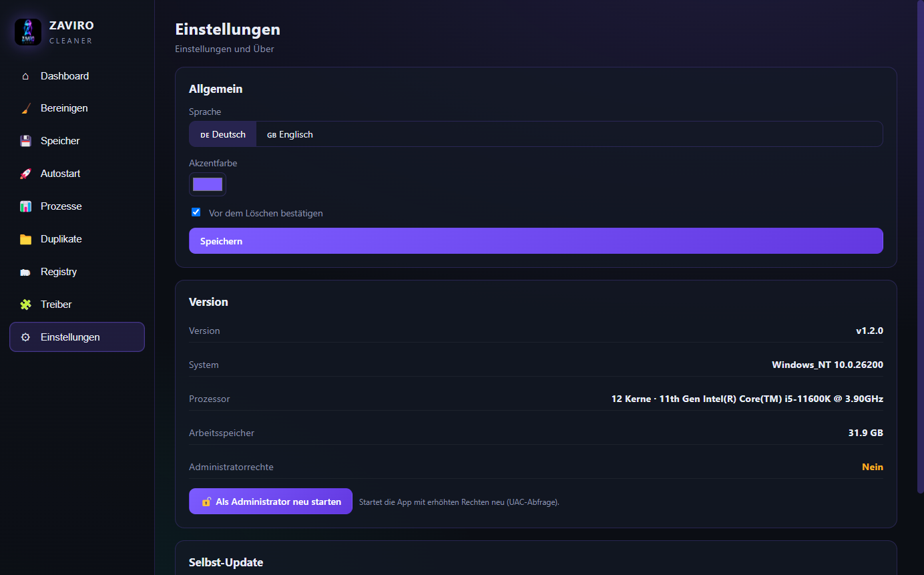Click the "Akzentfarbe" field label
The image size is (924, 575).
coord(213,163)
